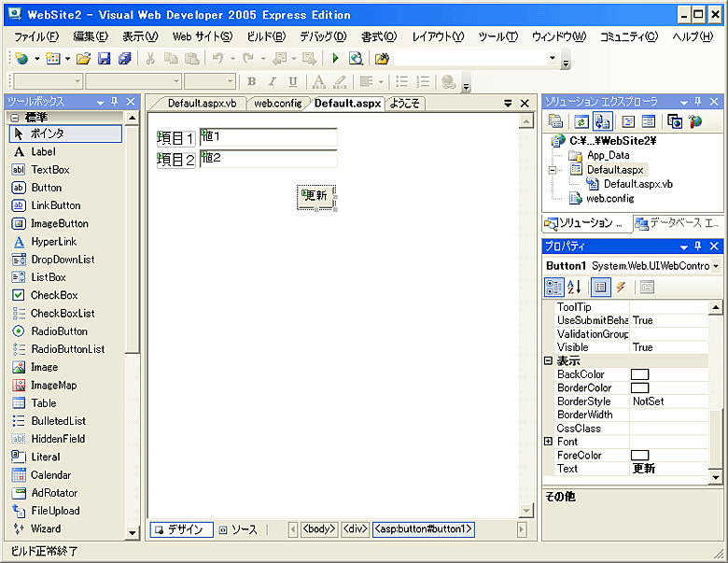Click the 更新 button on design surface
This screenshot has height=563, width=728.
[x=315, y=196]
